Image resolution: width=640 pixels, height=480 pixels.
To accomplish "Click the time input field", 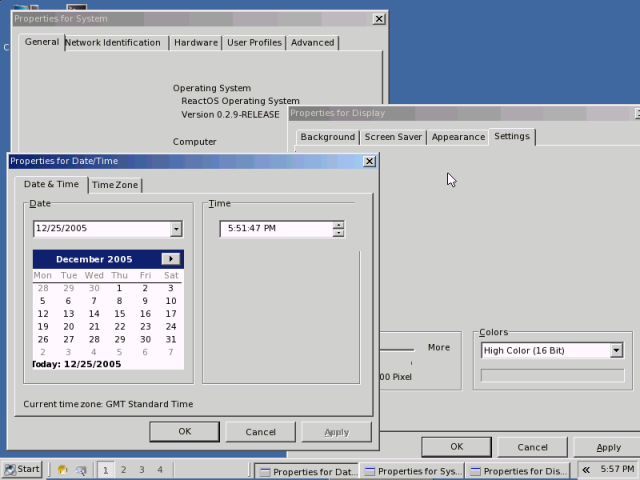I will 275,229.
